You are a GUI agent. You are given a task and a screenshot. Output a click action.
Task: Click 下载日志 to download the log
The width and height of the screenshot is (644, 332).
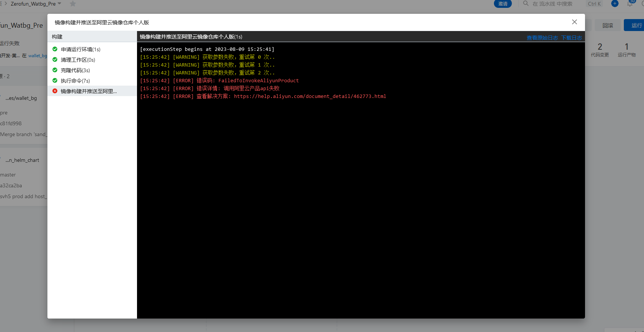572,38
